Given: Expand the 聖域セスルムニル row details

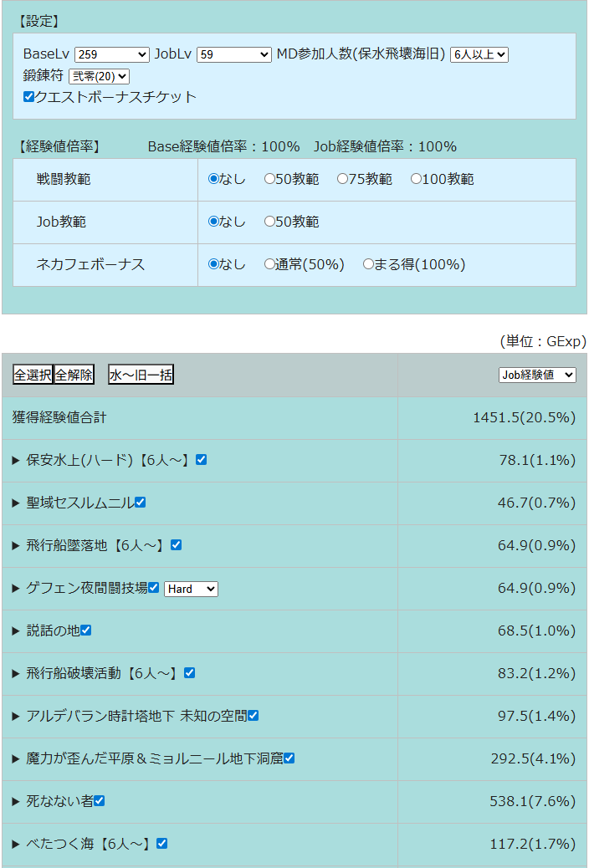Looking at the screenshot, I should [x=16, y=503].
